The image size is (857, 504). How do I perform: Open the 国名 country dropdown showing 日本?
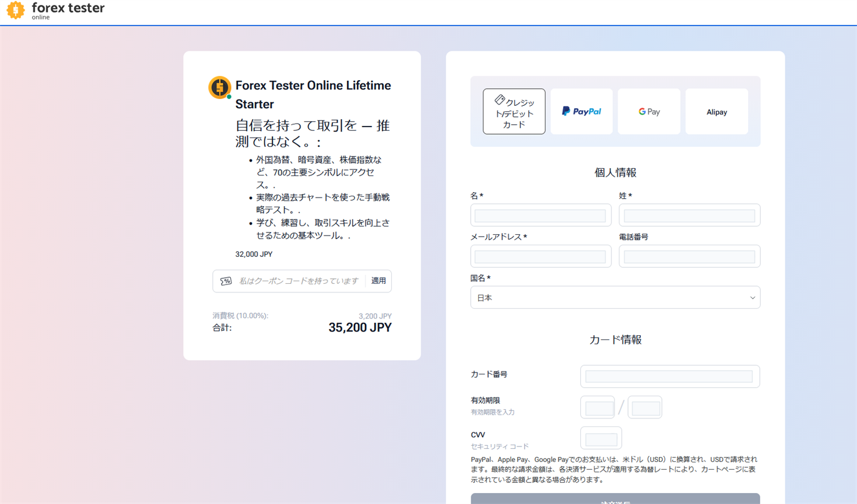point(615,298)
